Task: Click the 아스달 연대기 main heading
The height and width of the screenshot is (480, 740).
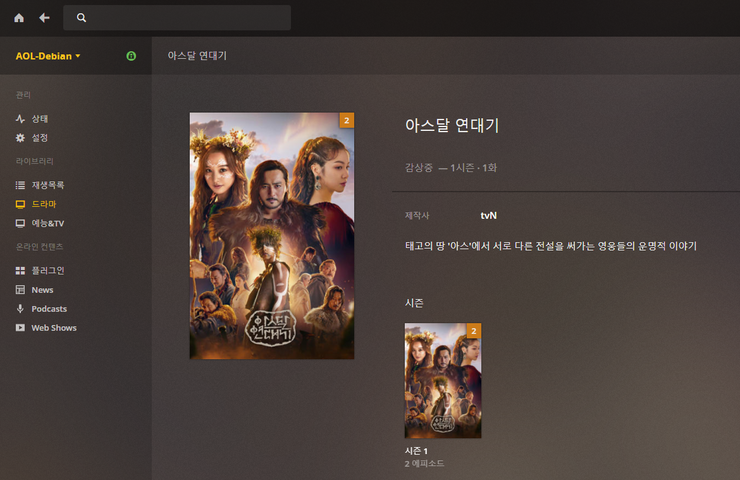Action: click(x=452, y=125)
